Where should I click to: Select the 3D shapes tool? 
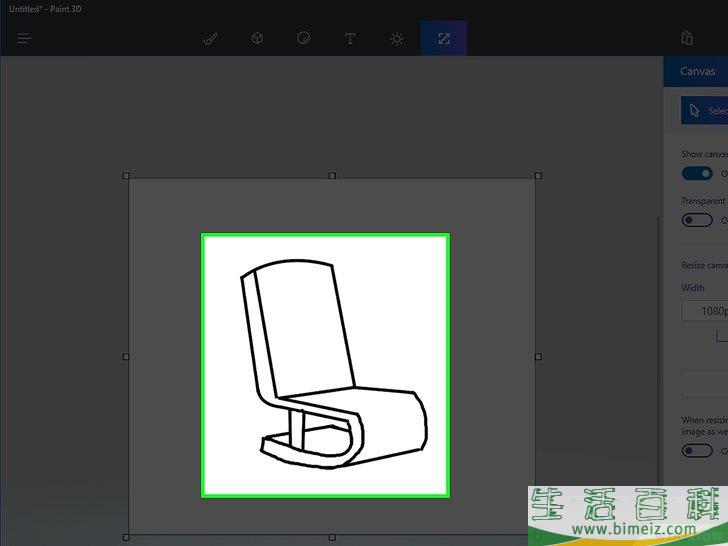coord(257,38)
